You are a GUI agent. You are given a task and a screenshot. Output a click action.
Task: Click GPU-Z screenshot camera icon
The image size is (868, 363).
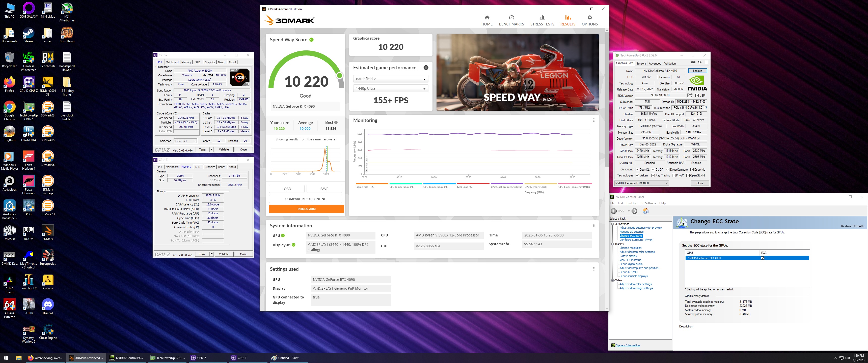(693, 62)
